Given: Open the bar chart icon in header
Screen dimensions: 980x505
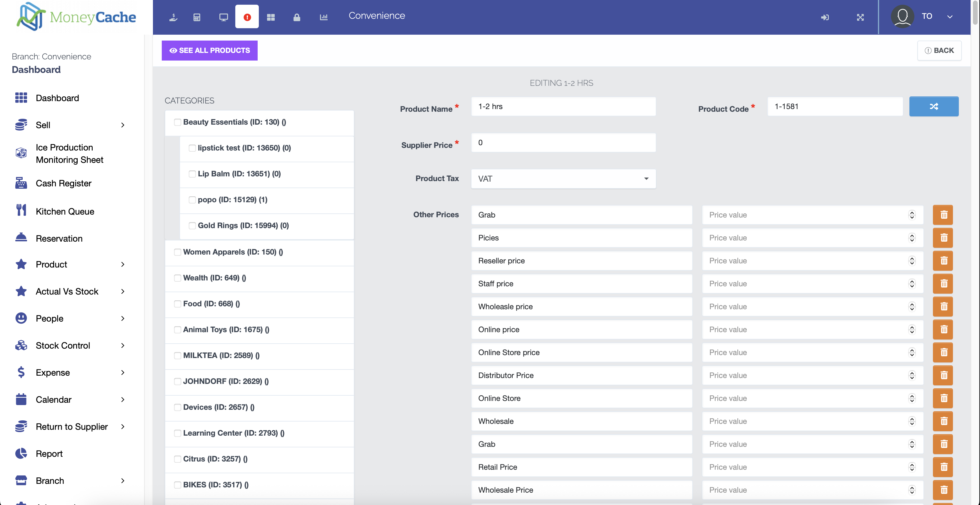Looking at the screenshot, I should [323, 17].
